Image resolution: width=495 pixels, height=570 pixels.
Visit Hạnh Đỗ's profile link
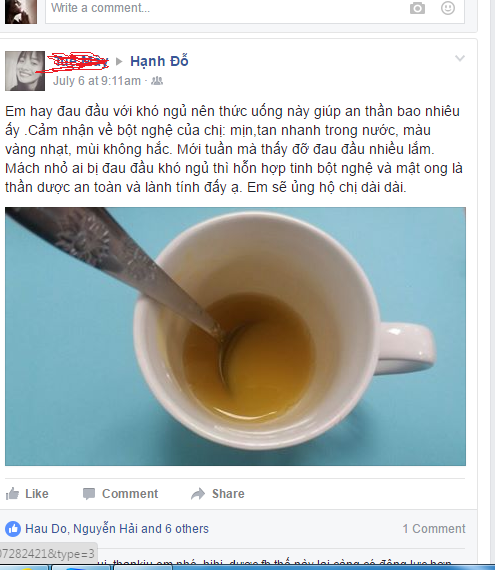point(159,61)
